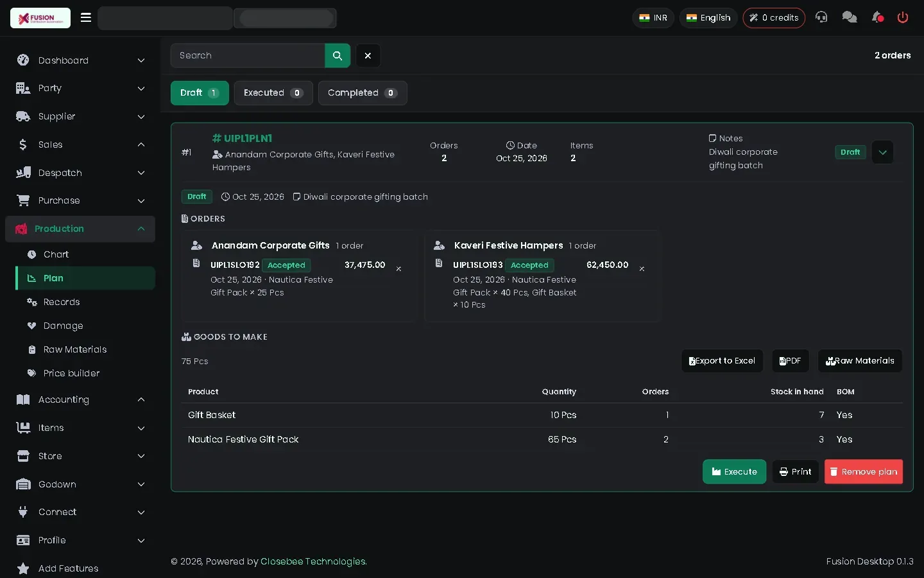
Task: Switch to the Draft tab
Action: tap(200, 93)
